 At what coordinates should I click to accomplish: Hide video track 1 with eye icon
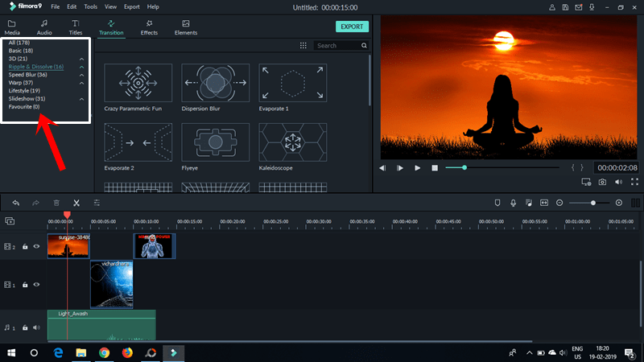point(36,285)
